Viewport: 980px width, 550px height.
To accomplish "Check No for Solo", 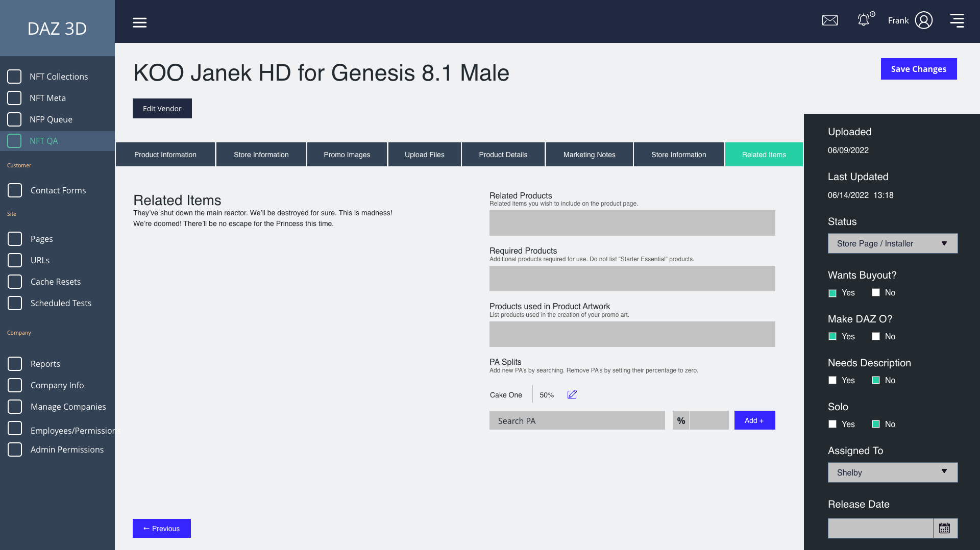I will (x=876, y=424).
